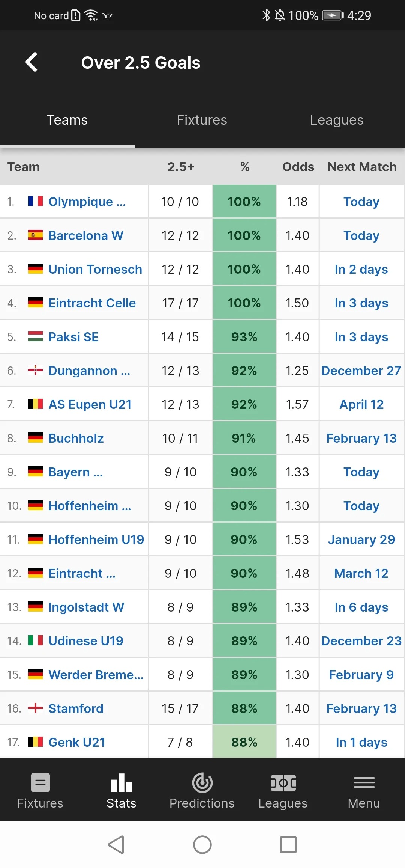This screenshot has width=405, height=868.
Task: Select the Teams tab
Action: (x=67, y=120)
